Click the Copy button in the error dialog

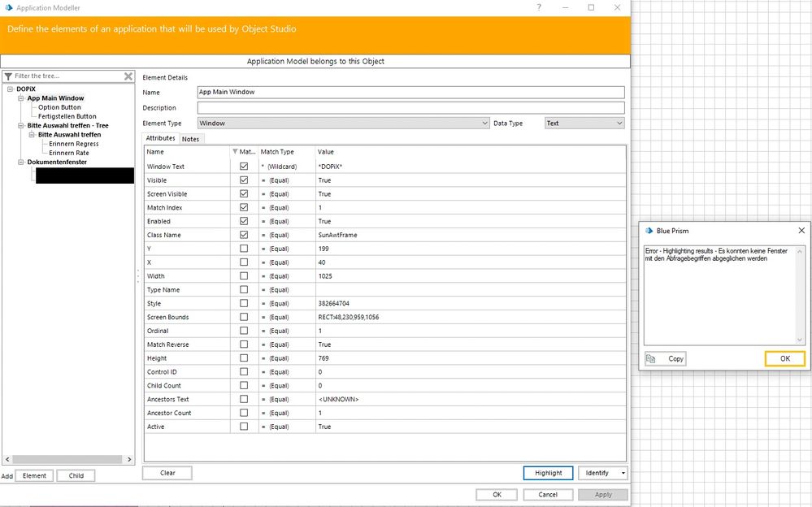tap(666, 358)
